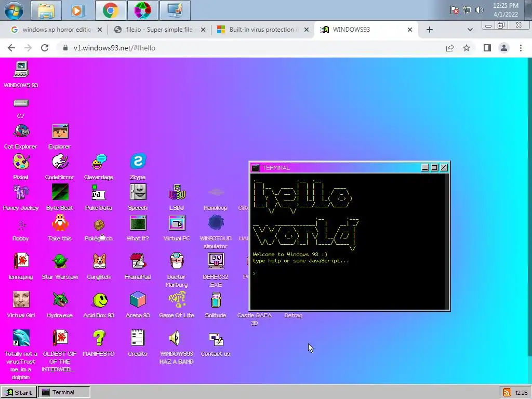Open the C:/ drive icon

click(21, 103)
